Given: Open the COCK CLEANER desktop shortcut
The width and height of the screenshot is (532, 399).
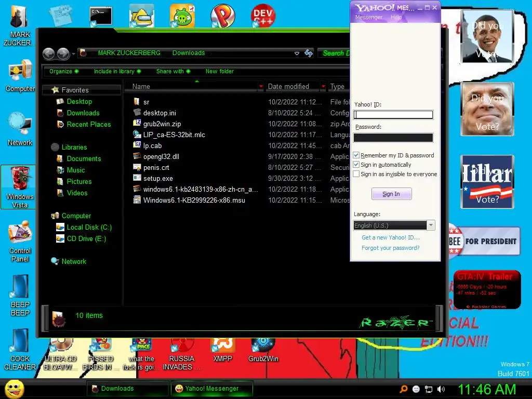Looking at the screenshot, I should coord(20,350).
